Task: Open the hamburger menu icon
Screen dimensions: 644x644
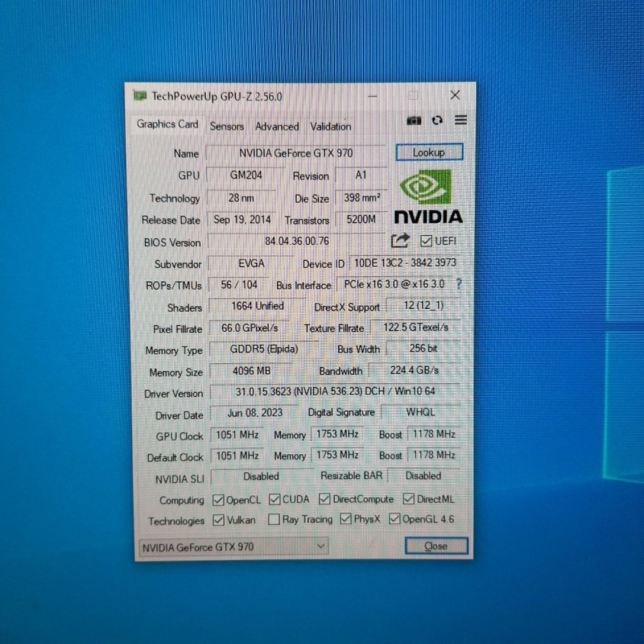Action: click(x=460, y=120)
